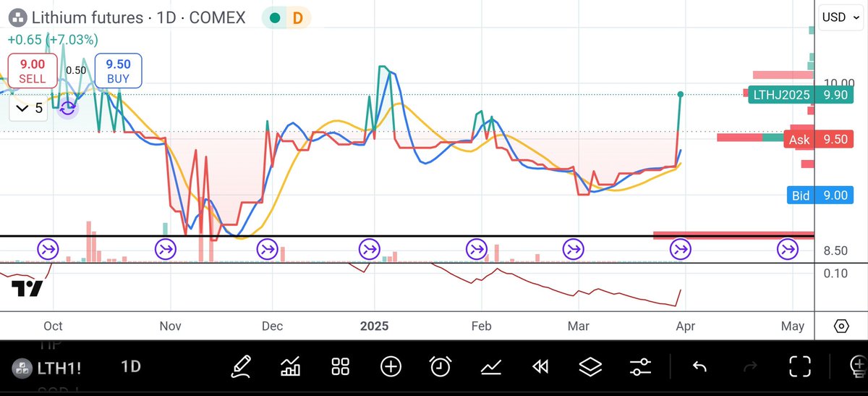This screenshot has height=396, width=868.
Task: Click the purple circular replay icon near legend
Action: [67, 109]
